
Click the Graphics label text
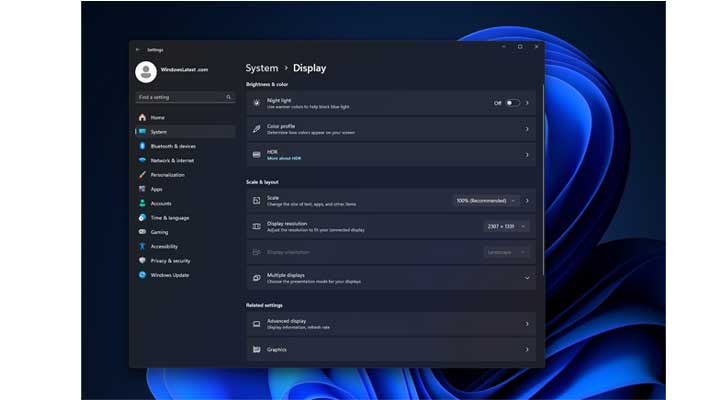277,349
